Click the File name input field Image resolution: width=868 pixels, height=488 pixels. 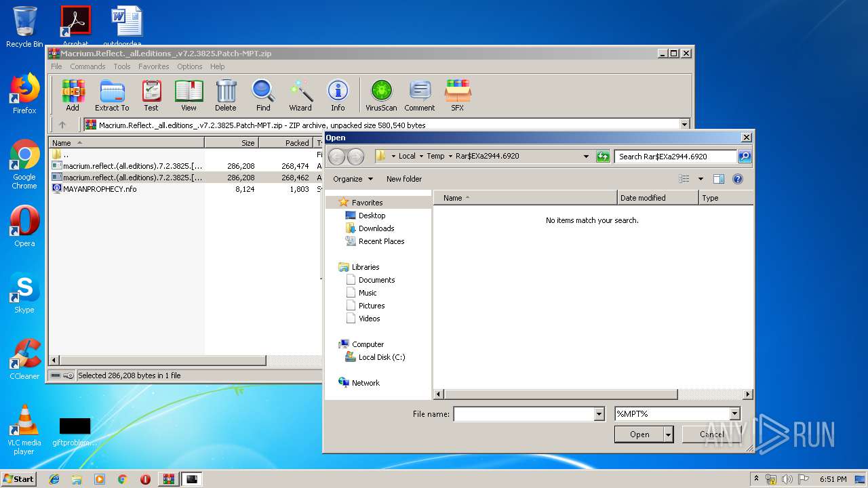click(524, 413)
